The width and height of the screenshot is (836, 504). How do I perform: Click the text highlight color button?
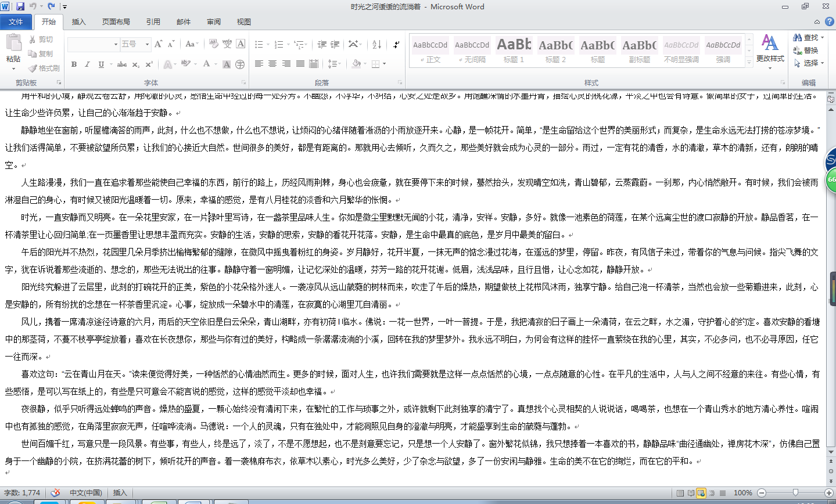[185, 64]
